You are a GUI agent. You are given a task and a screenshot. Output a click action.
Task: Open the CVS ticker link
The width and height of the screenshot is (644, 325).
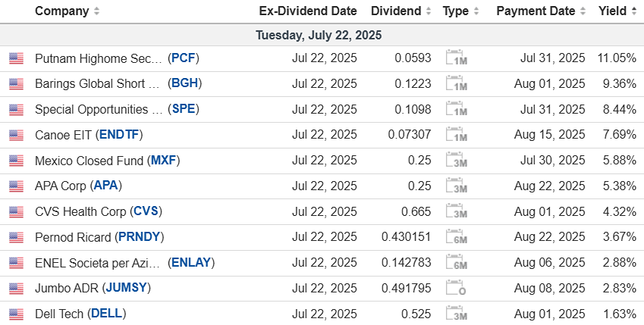[146, 211]
